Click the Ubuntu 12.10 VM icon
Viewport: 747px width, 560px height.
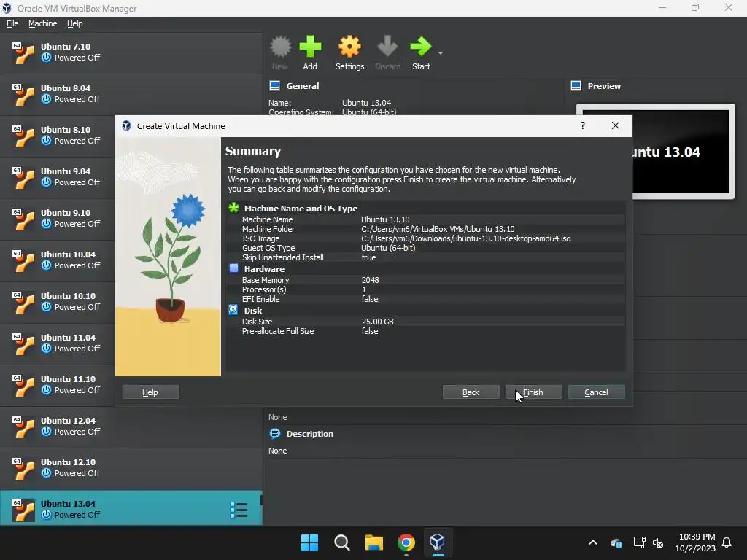tap(23, 468)
